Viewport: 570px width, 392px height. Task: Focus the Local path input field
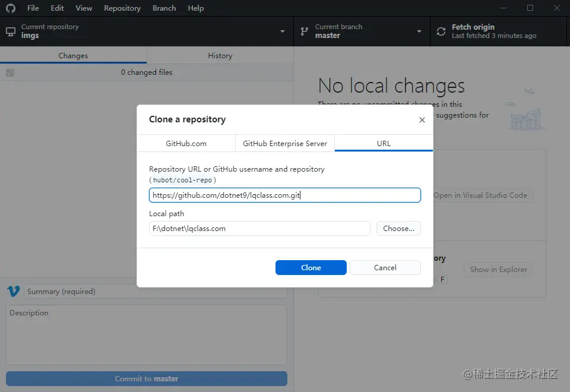(259, 228)
